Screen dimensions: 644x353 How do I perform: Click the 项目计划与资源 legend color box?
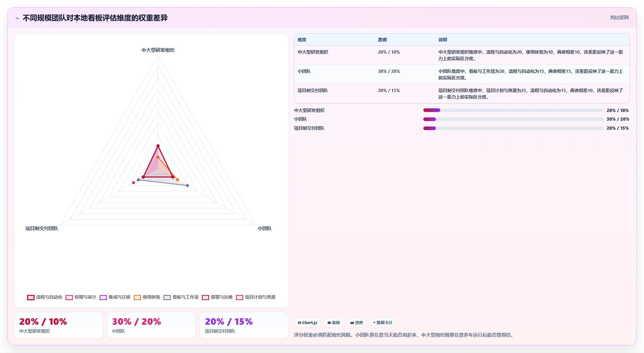click(240, 298)
